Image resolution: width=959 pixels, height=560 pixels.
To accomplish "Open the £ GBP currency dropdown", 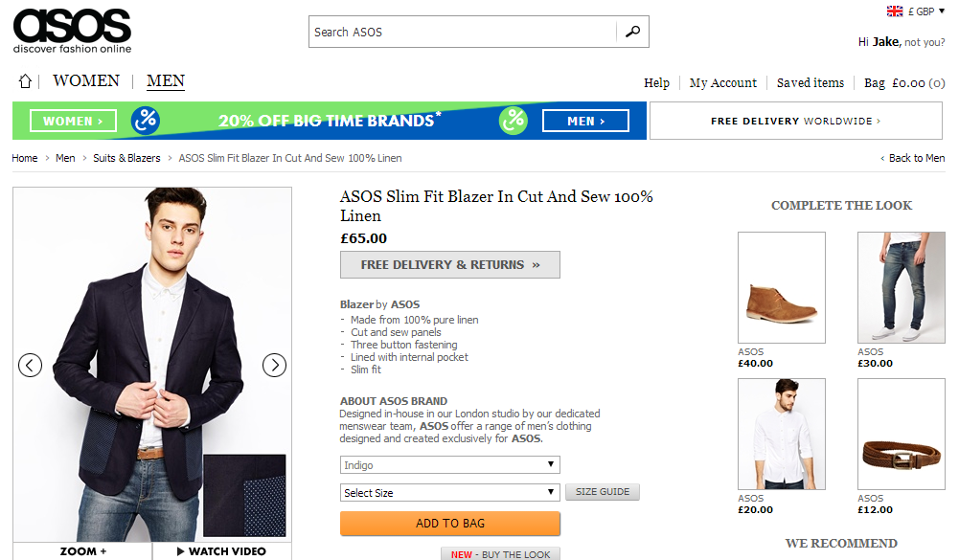I will coord(923,11).
